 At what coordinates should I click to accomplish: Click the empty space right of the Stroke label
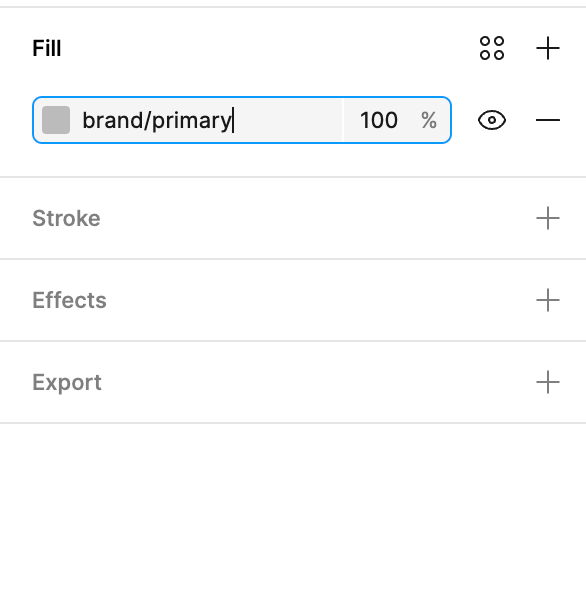click(318, 218)
